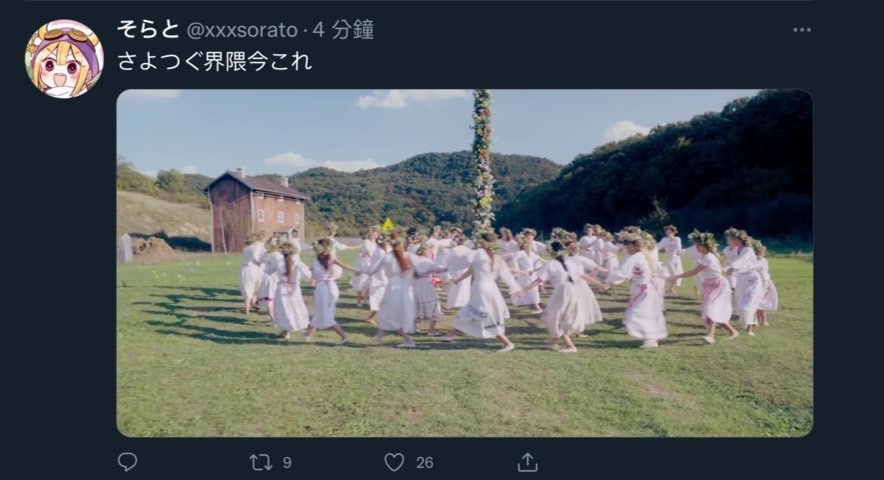
Task: Like the tweet with the heart icon
Action: 394,463
